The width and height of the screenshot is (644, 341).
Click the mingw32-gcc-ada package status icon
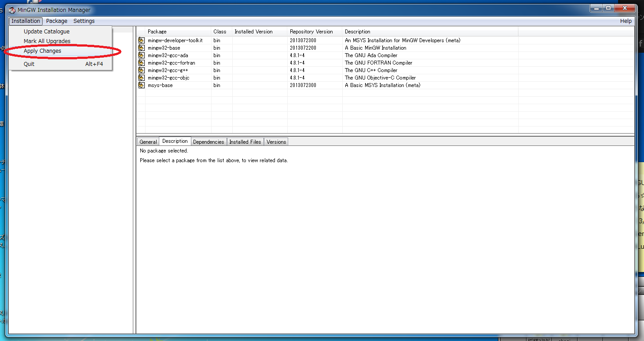(141, 55)
